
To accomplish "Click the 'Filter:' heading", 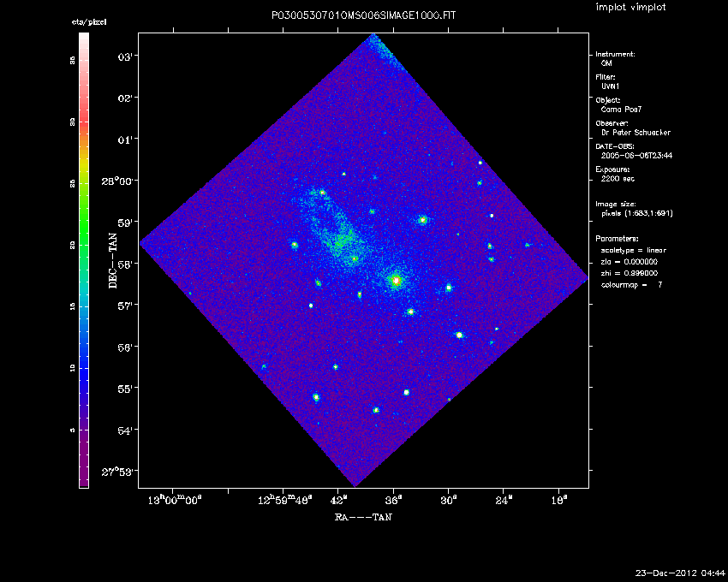I will [606, 77].
